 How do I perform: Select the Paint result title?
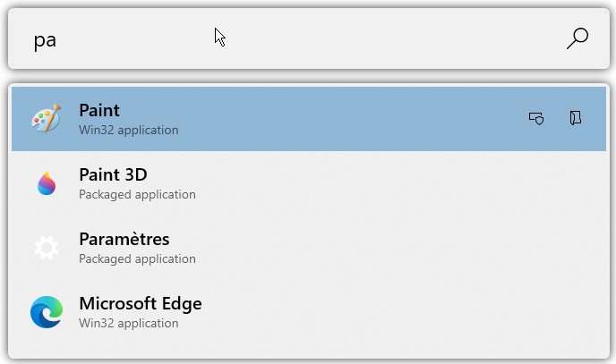point(99,110)
